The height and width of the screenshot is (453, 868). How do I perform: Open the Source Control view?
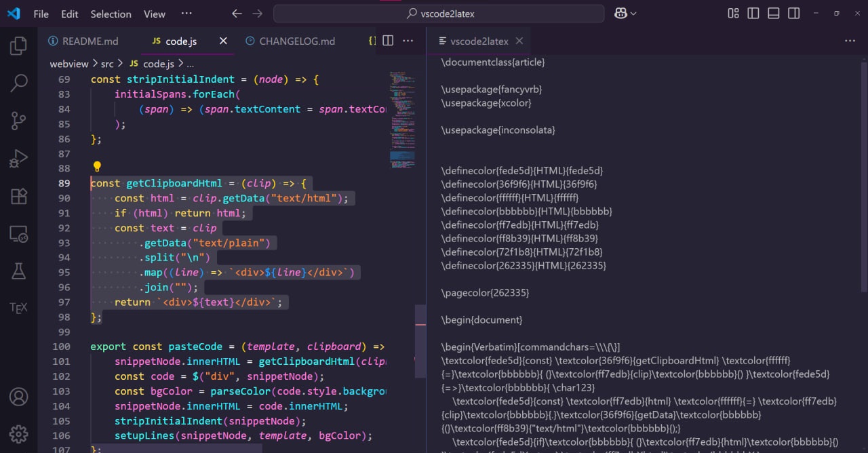[18, 121]
